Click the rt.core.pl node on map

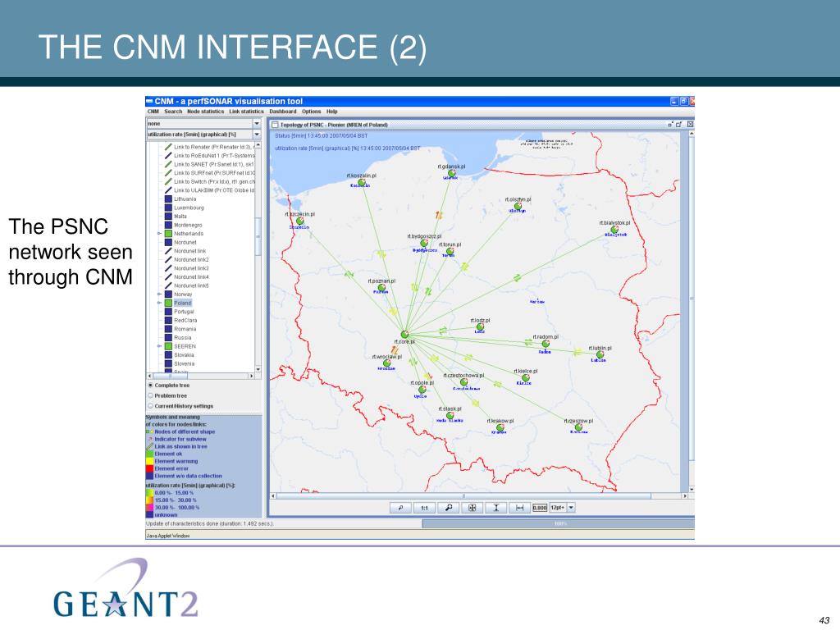click(x=404, y=335)
